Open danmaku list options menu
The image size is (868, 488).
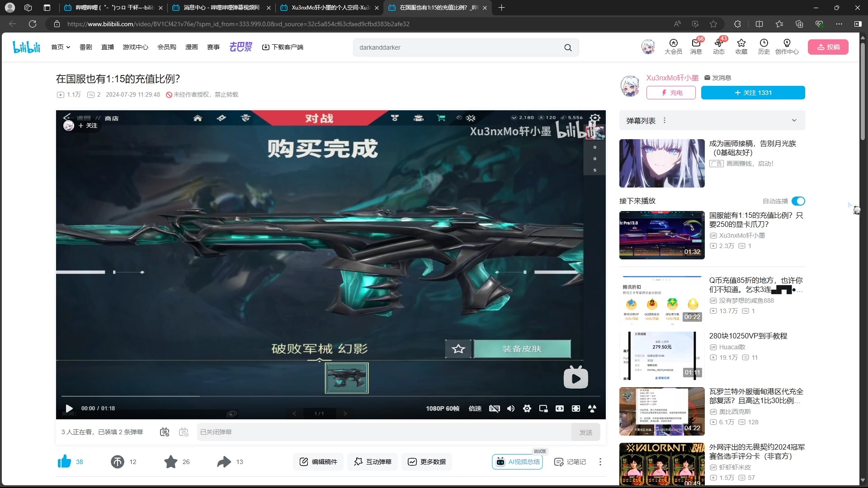(x=665, y=121)
